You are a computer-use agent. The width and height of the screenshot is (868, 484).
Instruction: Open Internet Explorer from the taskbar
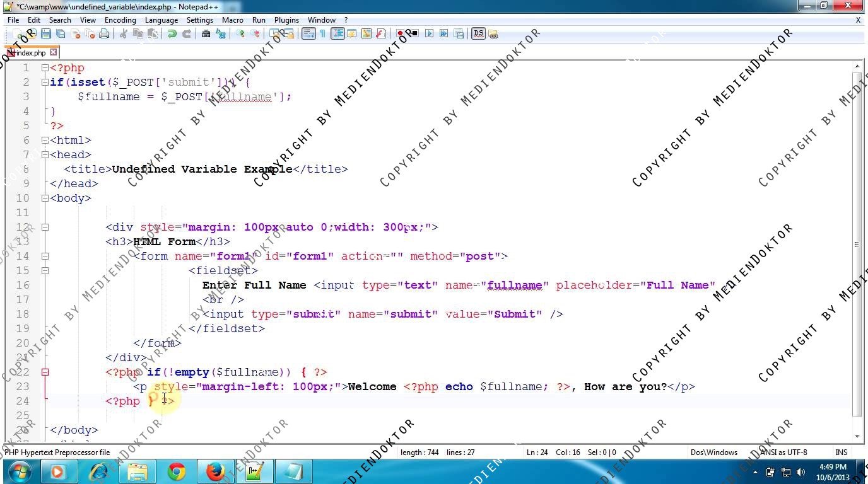(x=99, y=471)
